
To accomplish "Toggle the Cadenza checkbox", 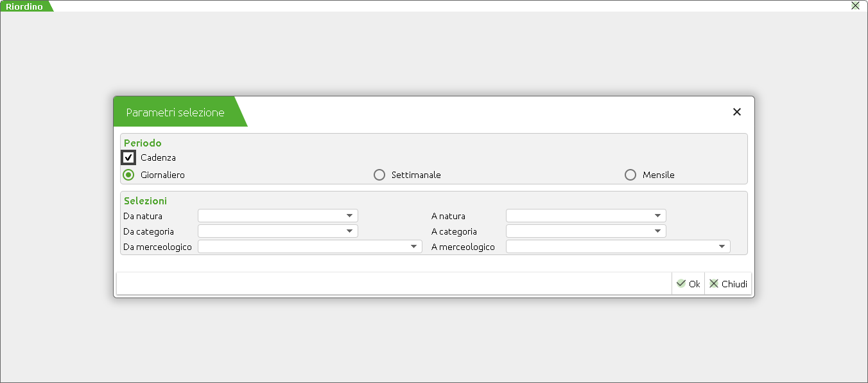I will coord(129,157).
